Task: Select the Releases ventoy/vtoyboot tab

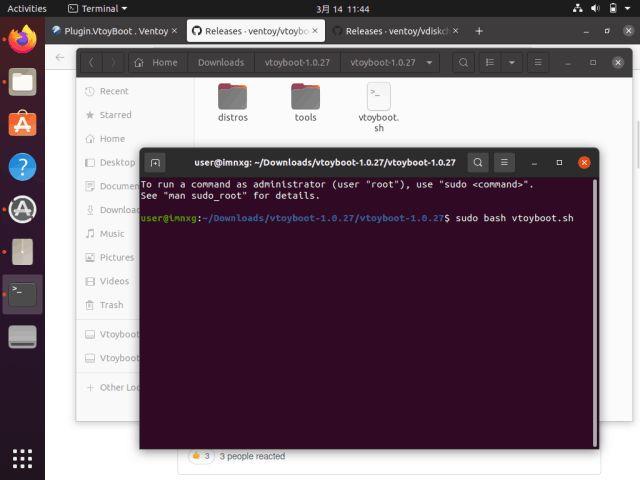Action: [256, 31]
